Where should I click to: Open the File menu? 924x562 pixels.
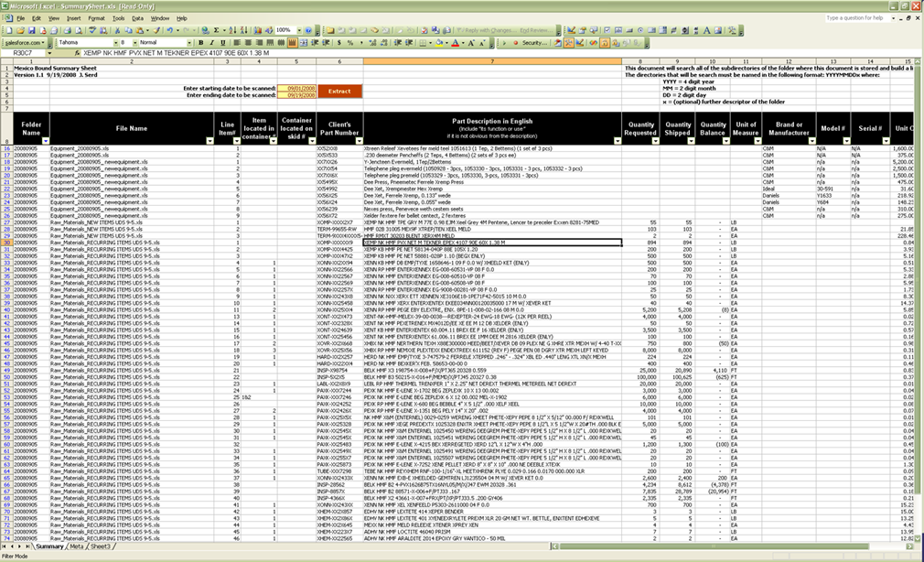(x=21, y=18)
